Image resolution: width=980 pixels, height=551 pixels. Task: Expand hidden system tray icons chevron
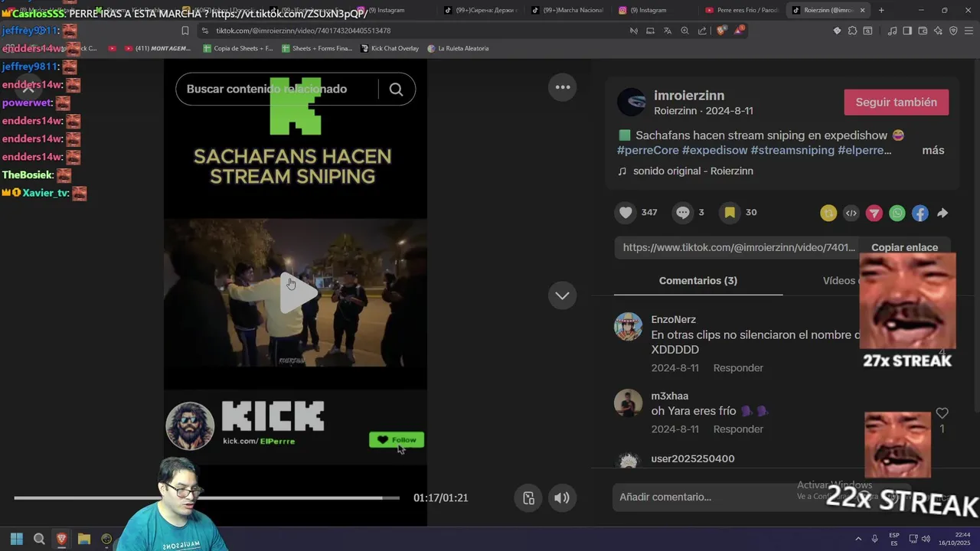(858, 539)
